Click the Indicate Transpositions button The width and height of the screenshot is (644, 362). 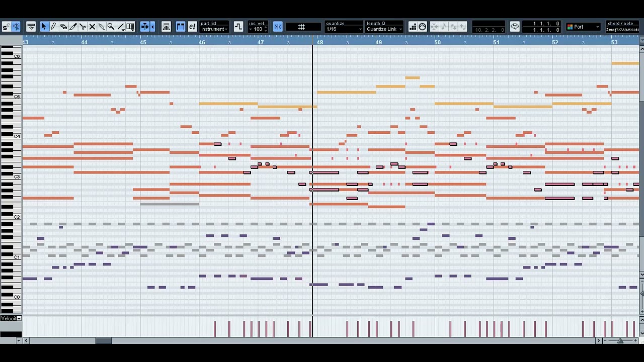tap(238, 27)
